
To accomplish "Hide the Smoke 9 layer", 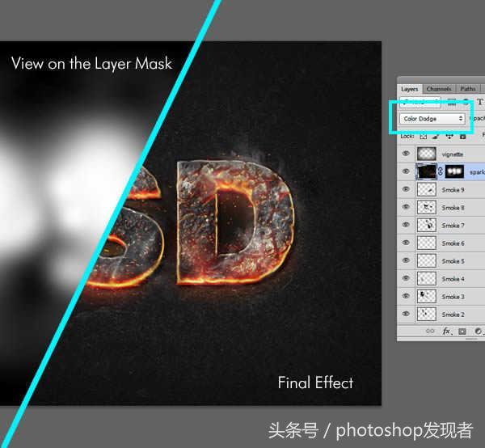I will click(406, 189).
